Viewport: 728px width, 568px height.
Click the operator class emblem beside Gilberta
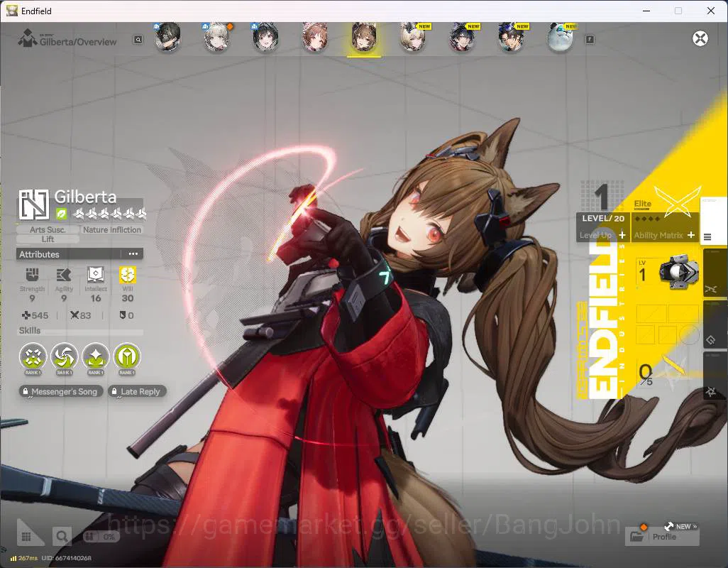point(34,204)
